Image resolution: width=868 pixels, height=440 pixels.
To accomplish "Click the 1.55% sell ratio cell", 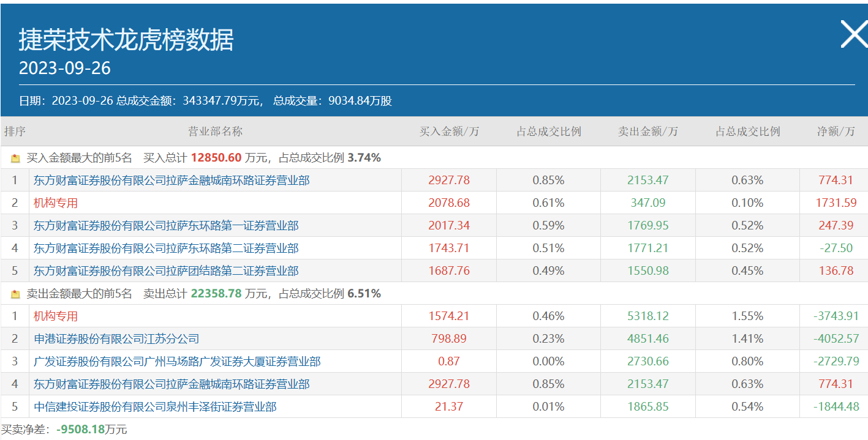I will (x=747, y=316).
